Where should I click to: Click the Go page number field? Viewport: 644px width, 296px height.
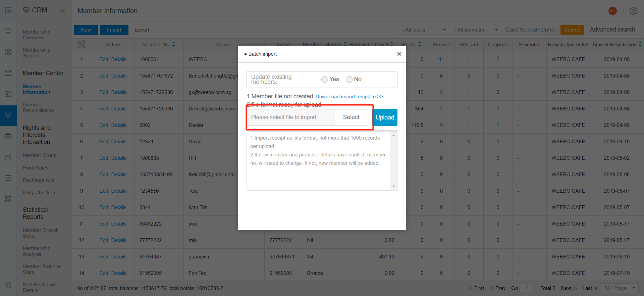point(527,288)
